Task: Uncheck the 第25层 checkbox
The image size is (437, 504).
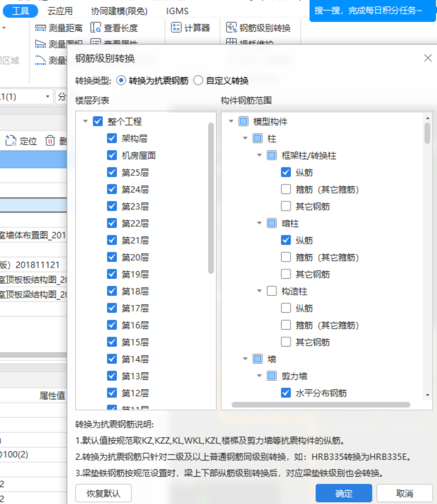Action: click(112, 173)
